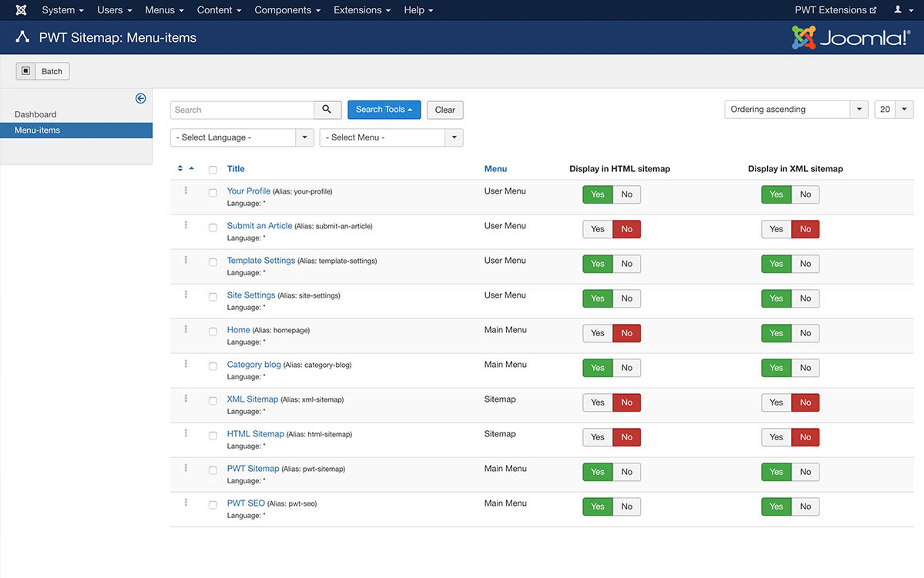Click the Joomla logo icon in top menu
Viewport: 924px width, 578px height.
(x=21, y=10)
